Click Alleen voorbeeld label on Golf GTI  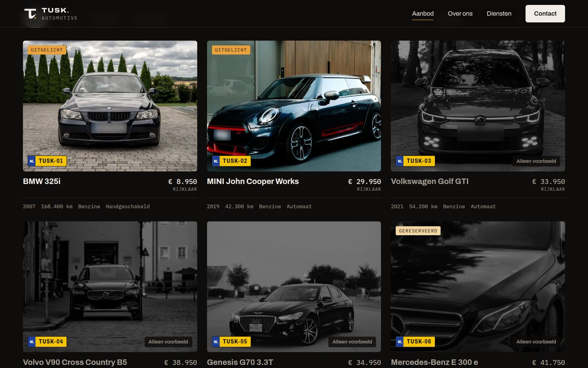[x=536, y=161]
